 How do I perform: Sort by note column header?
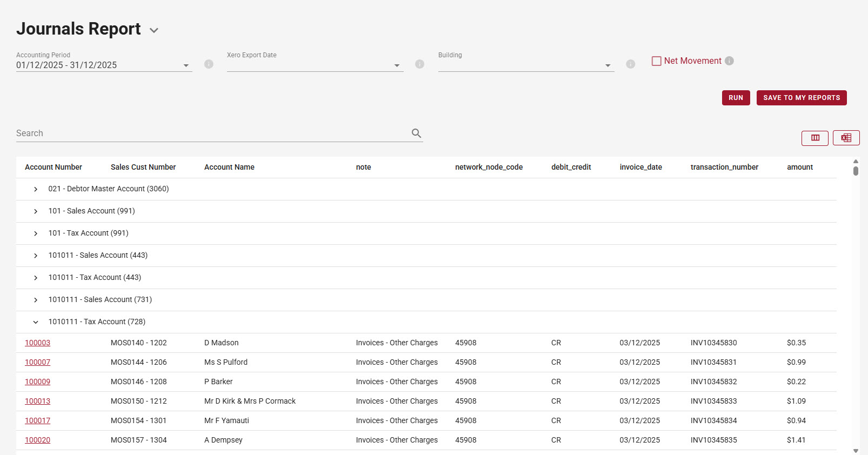pos(363,167)
